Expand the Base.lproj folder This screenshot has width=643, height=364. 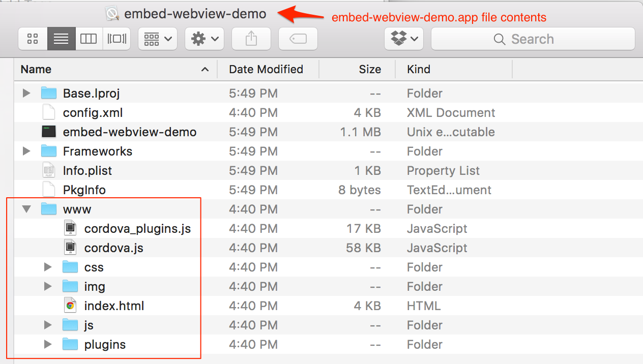(x=26, y=93)
